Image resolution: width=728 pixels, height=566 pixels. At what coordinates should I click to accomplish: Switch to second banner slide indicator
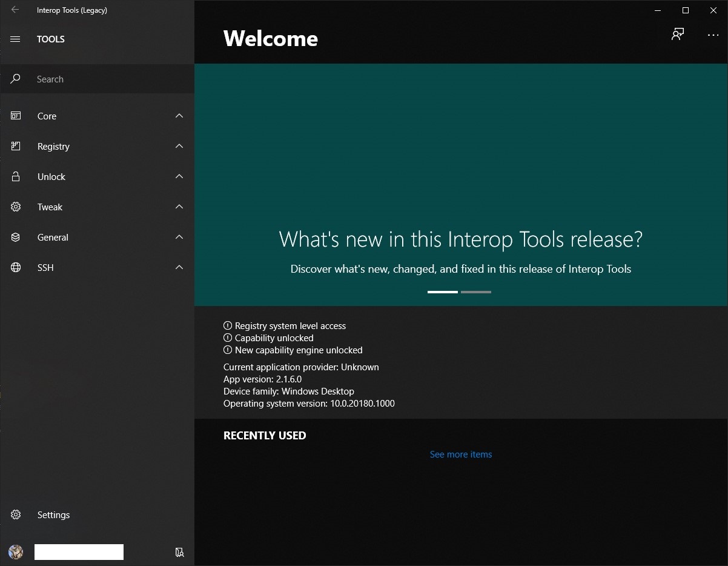click(476, 292)
